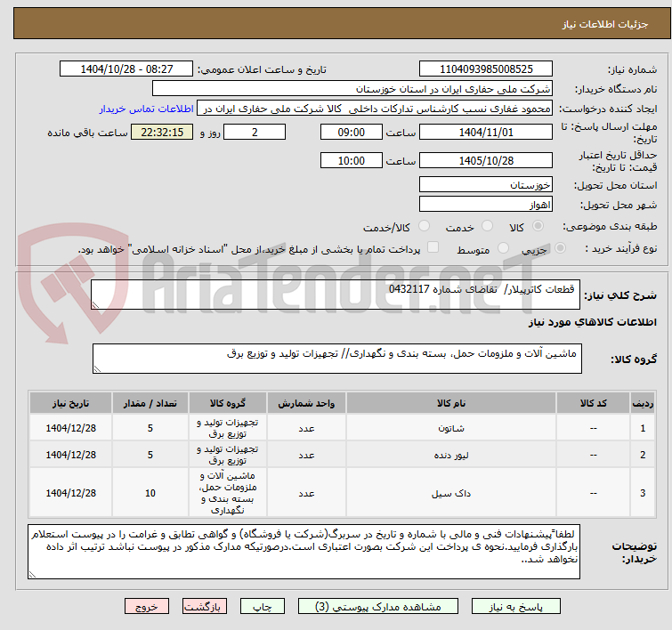Viewport: 672px width, 630px height.
Task: Click the تعداد / مقدار column header
Action: 150,403
